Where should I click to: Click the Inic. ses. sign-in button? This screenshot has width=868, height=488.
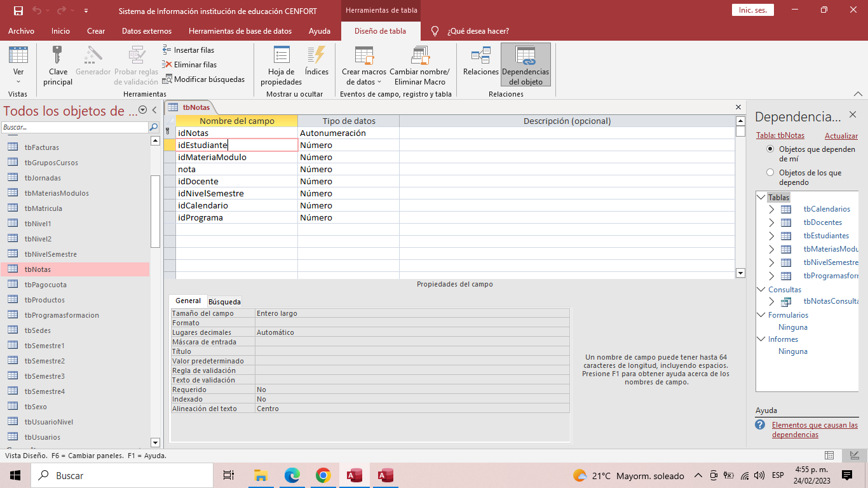tap(753, 10)
